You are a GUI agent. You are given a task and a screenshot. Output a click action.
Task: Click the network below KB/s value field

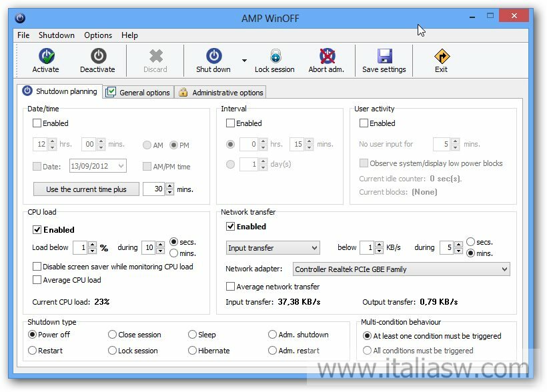coord(368,247)
